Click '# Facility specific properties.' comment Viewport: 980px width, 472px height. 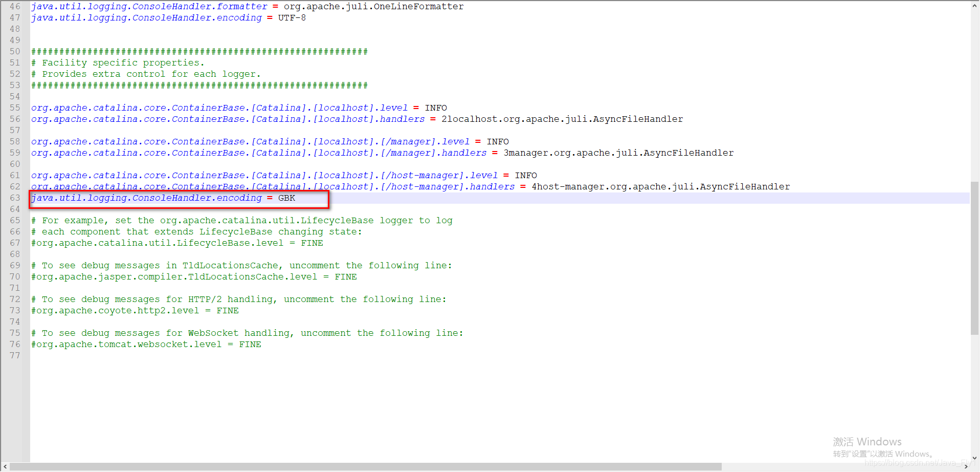(x=118, y=63)
